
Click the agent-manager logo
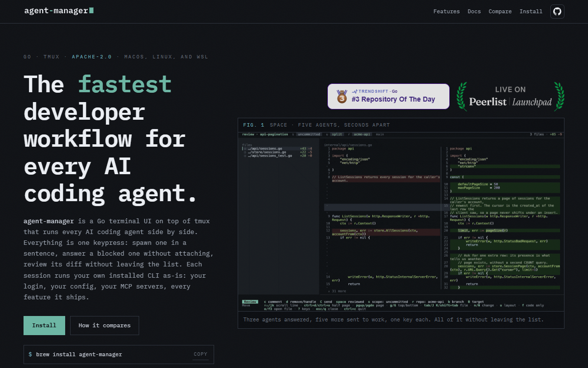(x=59, y=10)
